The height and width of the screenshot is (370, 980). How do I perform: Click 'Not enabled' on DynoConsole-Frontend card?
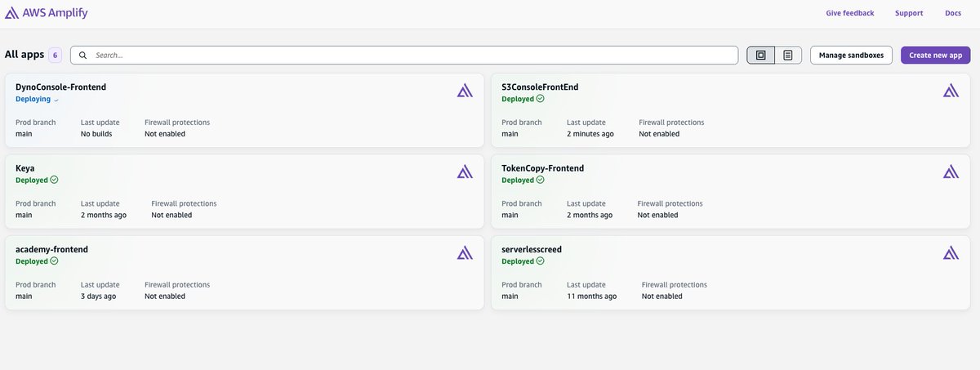coord(165,134)
